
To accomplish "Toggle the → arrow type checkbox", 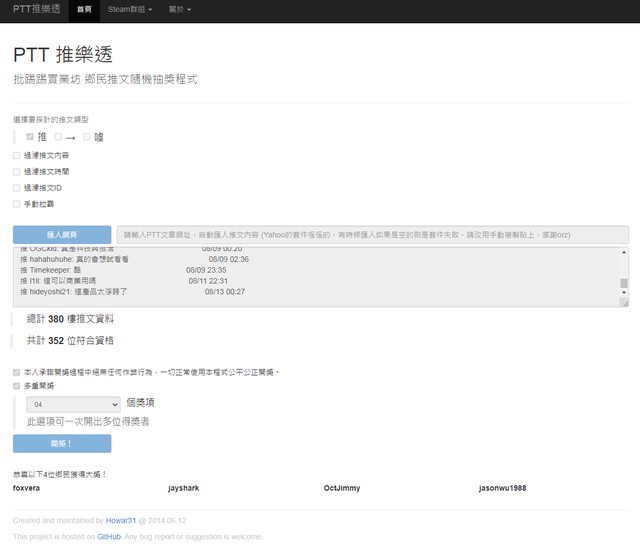I will point(58,136).
